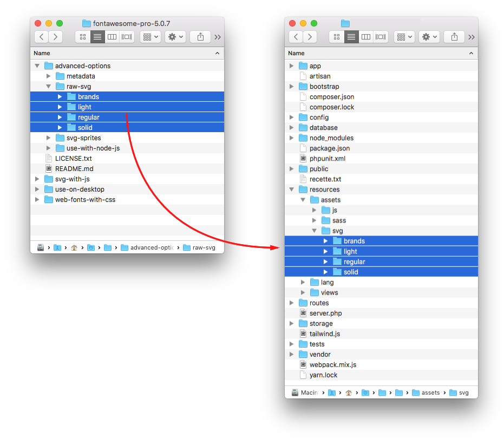Go forward in fontawesome-pro window
504x438 pixels.
click(x=55, y=37)
